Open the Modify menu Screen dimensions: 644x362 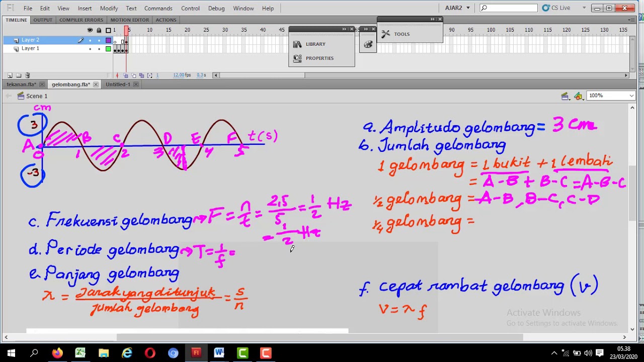[109, 8]
